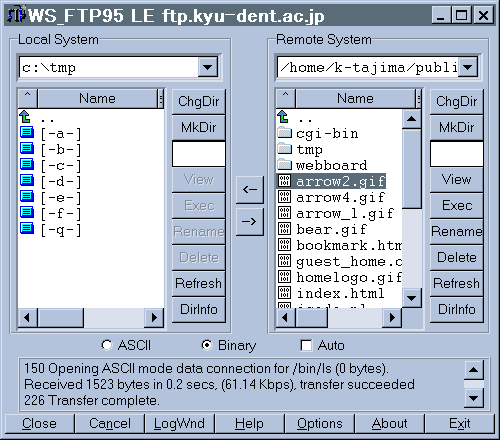500x440 pixels.
Task: Click the remote Exec button
Action: 457,205
